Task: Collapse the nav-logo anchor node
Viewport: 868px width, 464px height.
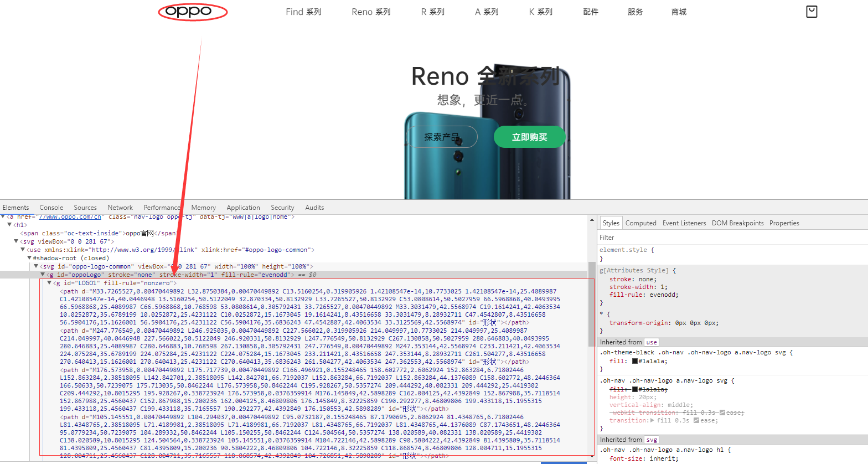Action: [3, 216]
